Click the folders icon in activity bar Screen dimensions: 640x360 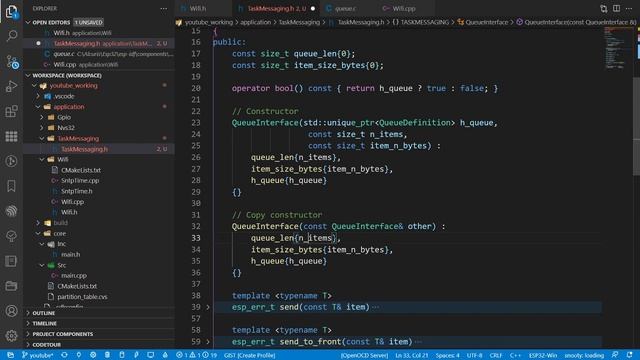click(11, 286)
